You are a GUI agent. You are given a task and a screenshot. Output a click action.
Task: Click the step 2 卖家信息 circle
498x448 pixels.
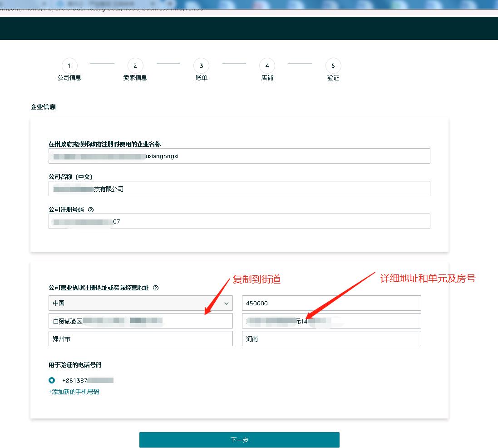tap(135, 65)
